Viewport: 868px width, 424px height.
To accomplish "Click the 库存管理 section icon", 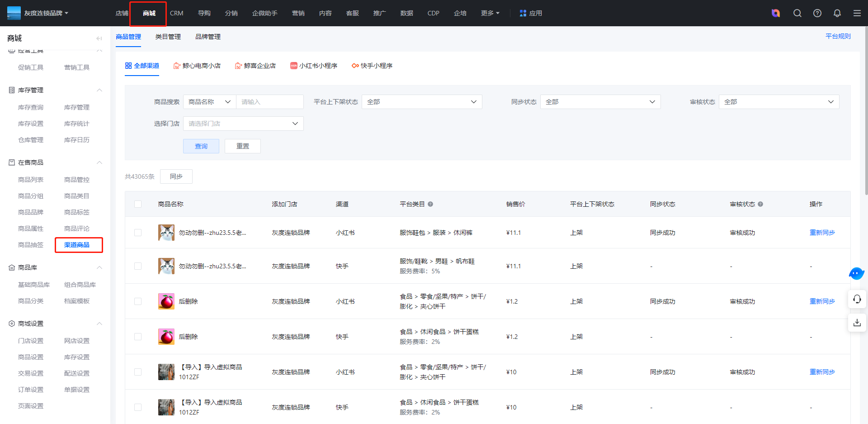I will pos(12,90).
